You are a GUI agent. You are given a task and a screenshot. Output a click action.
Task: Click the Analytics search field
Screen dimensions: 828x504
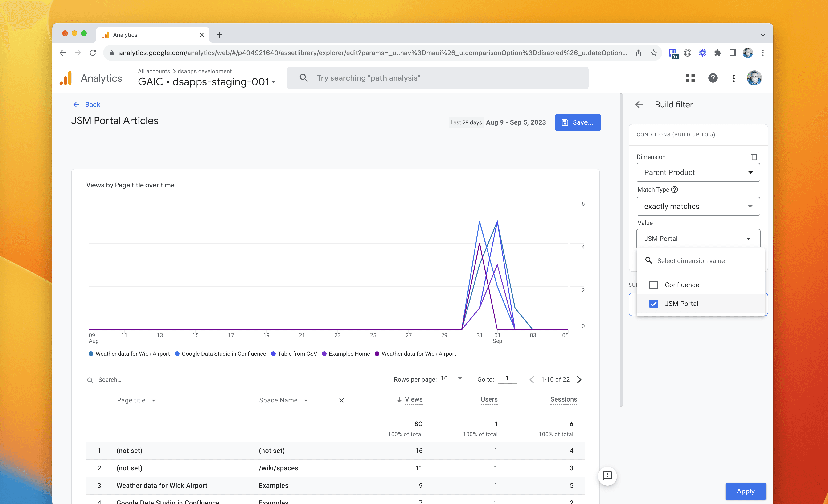pyautogui.click(x=438, y=78)
